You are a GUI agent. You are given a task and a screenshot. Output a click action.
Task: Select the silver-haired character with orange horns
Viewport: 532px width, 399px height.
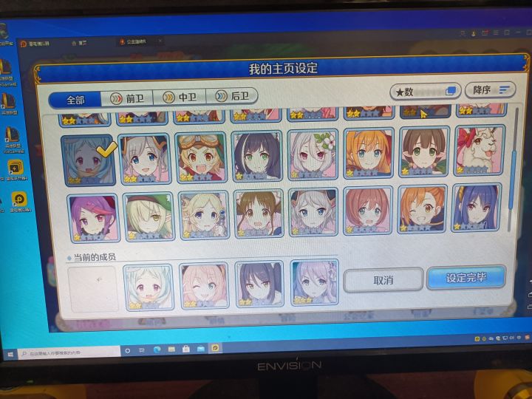(145, 159)
